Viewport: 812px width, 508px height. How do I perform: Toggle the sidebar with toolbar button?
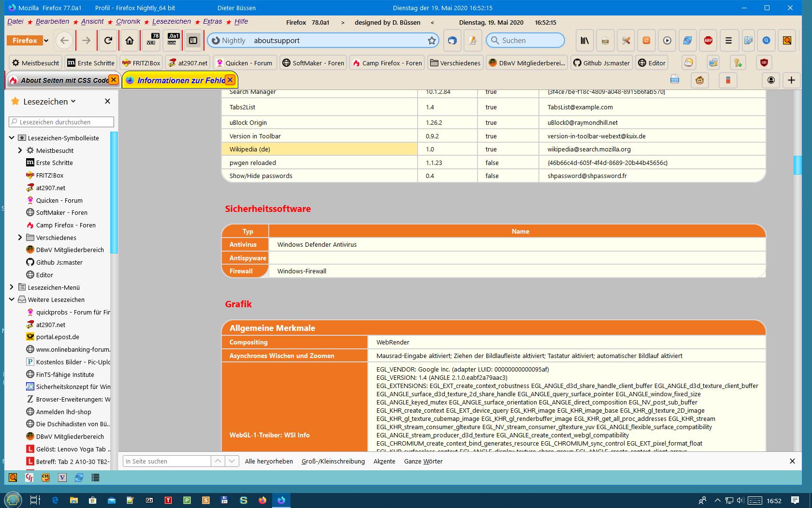click(193, 41)
